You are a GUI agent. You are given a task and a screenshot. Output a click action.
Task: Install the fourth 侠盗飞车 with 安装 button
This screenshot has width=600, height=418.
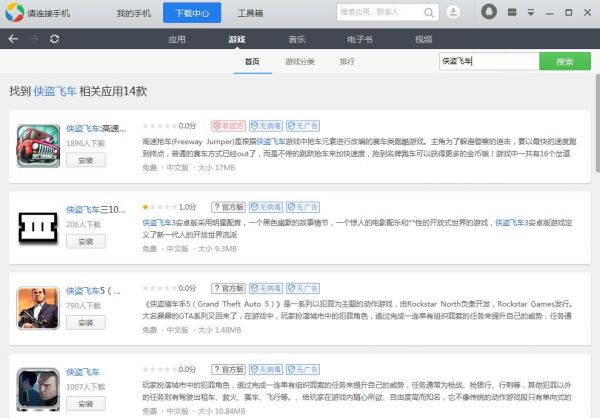pyautogui.click(x=86, y=404)
